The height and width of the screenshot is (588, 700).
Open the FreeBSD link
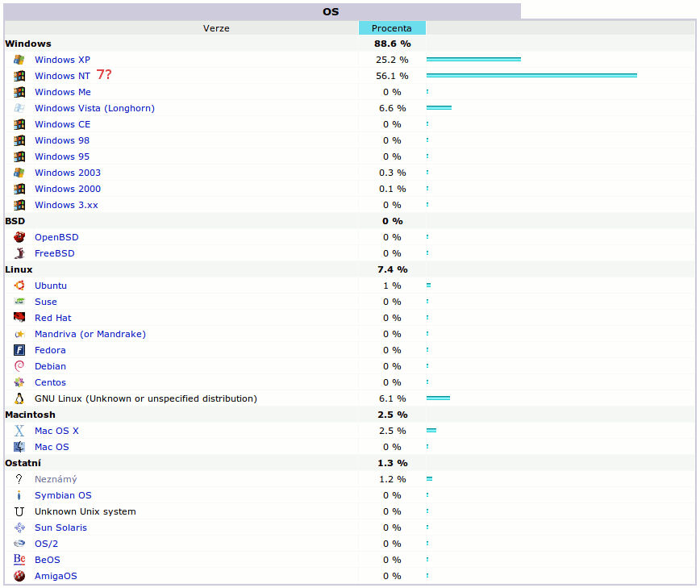click(x=55, y=253)
